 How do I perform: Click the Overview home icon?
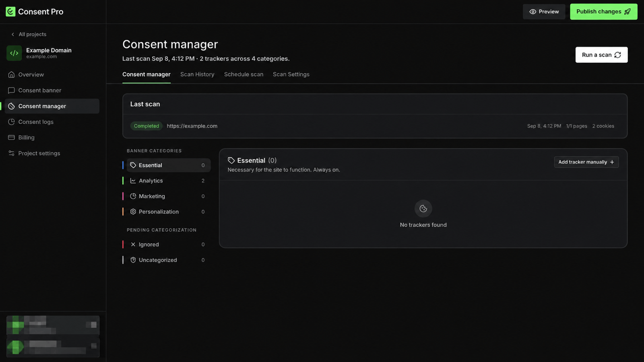click(x=11, y=75)
